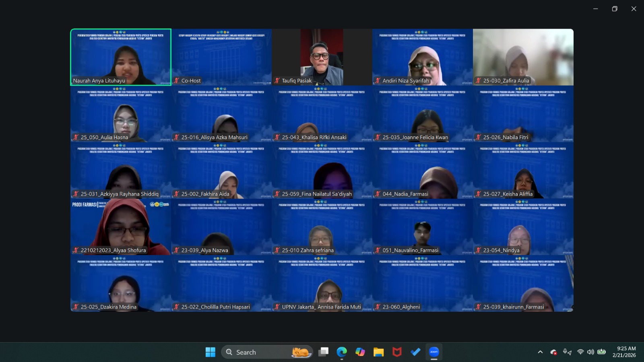The height and width of the screenshot is (362, 644).
Task: Open File Explorer from the taskbar
Action: click(378, 352)
